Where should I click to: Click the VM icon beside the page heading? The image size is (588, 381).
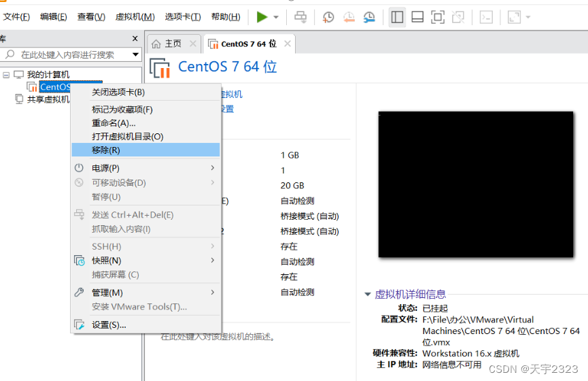pos(160,68)
